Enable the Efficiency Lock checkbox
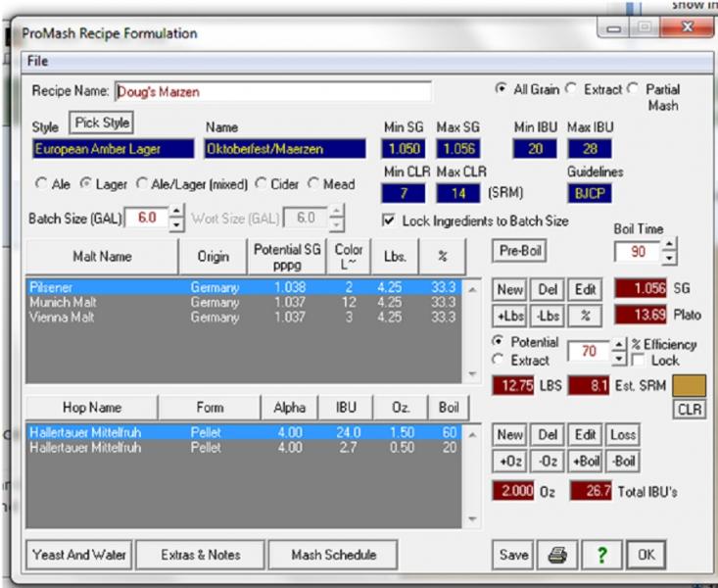 [x=638, y=361]
